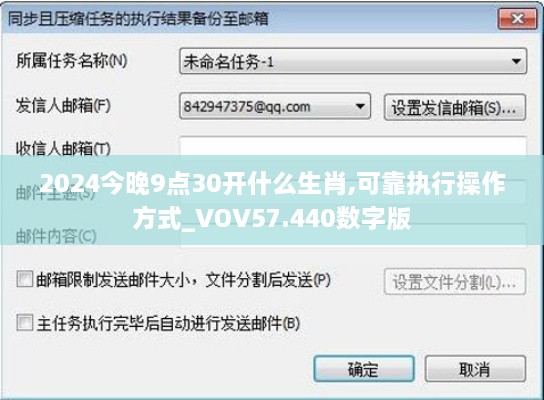The width and height of the screenshot is (544, 400).
Task: Confirm with the 确定 button
Action: [x=364, y=369]
